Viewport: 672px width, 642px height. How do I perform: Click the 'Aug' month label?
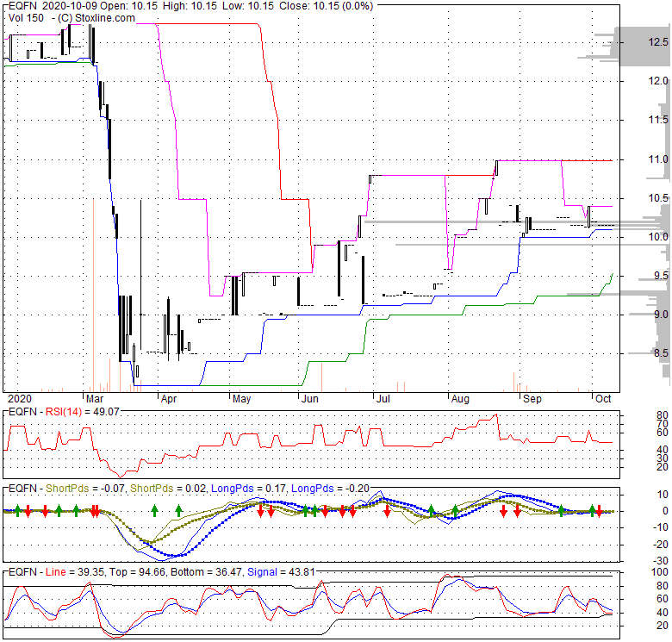pos(460,399)
